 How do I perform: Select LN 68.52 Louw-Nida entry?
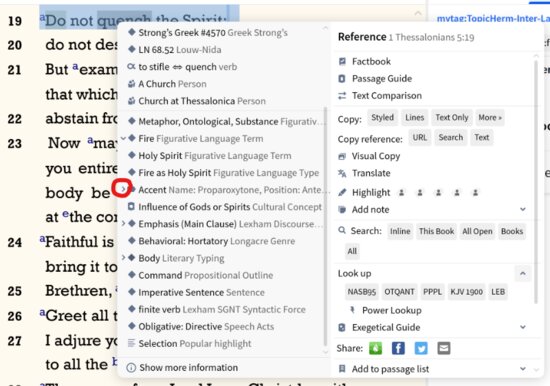point(180,50)
